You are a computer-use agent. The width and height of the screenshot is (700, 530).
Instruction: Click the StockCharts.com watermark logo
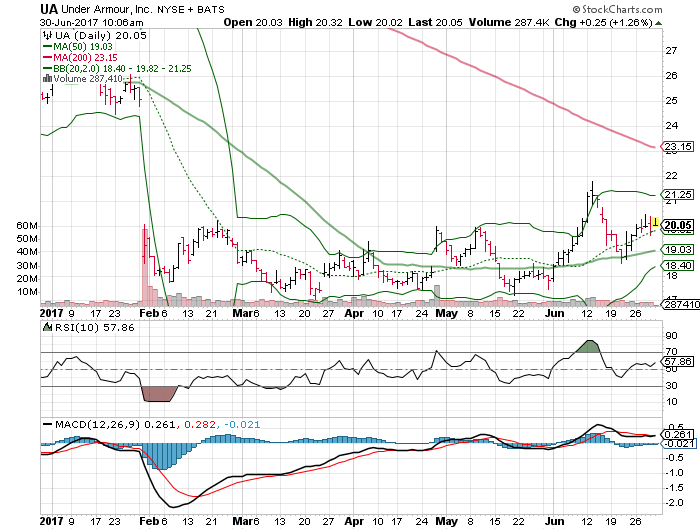pyautogui.click(x=617, y=9)
